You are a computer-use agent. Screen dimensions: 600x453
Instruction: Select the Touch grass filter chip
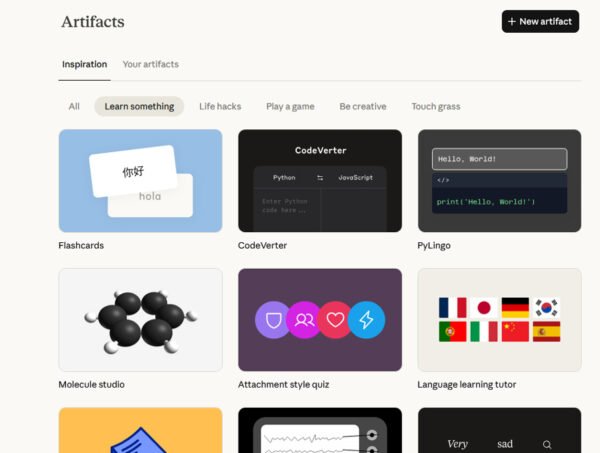click(x=436, y=106)
